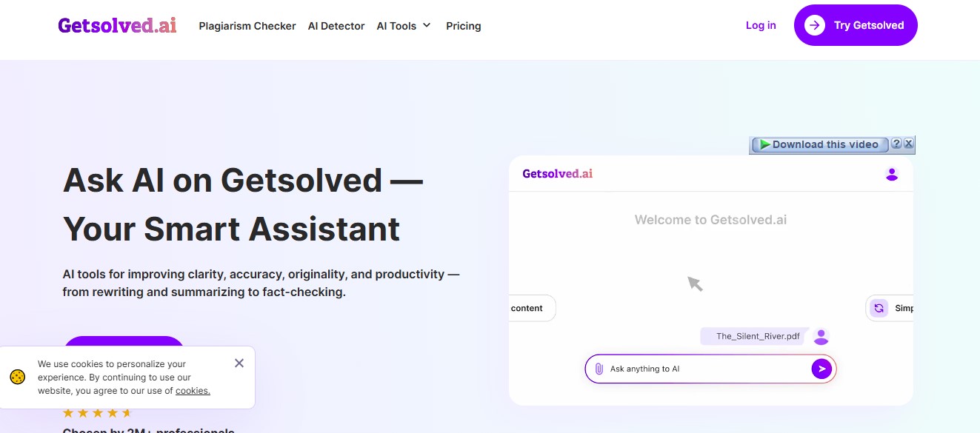Click the content suggestion pill

click(x=527, y=308)
